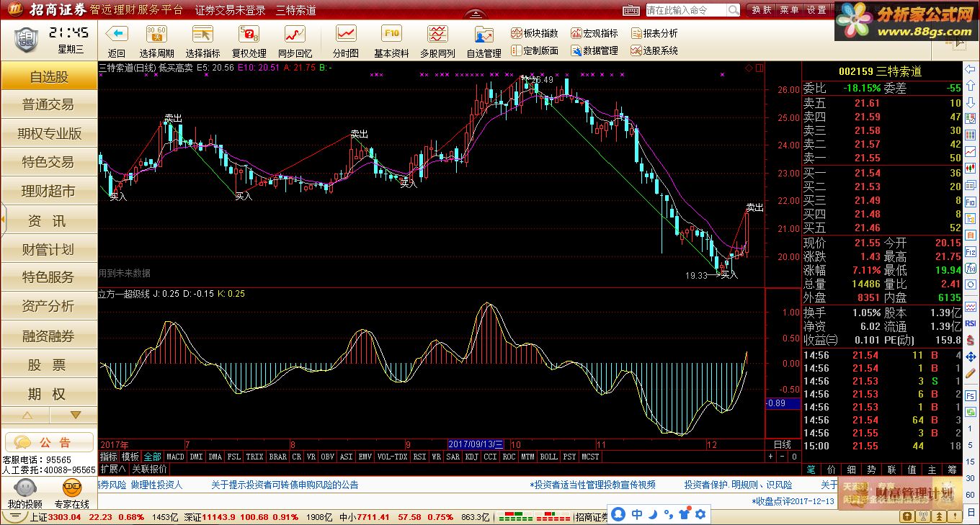Viewport: 980px width, 525px height.
Task: Open 关于提示投资者可转债申购风险的公告 link
Action: [x=285, y=485]
